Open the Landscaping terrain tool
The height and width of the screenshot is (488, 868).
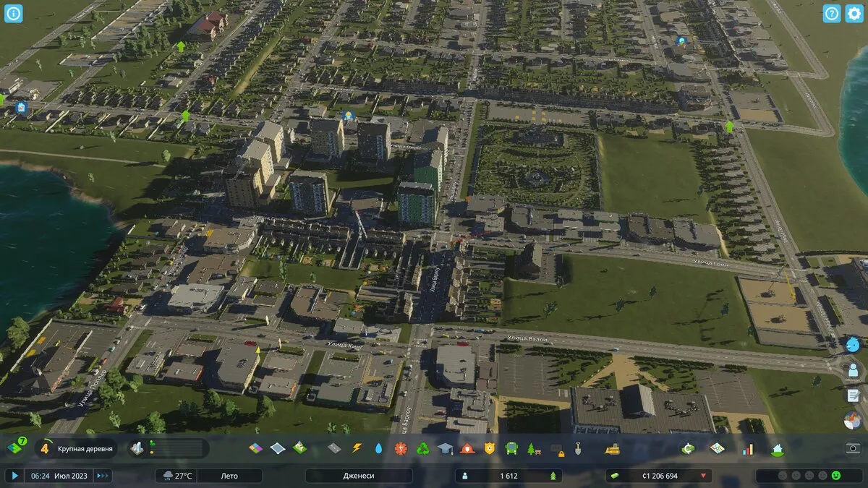[299, 448]
